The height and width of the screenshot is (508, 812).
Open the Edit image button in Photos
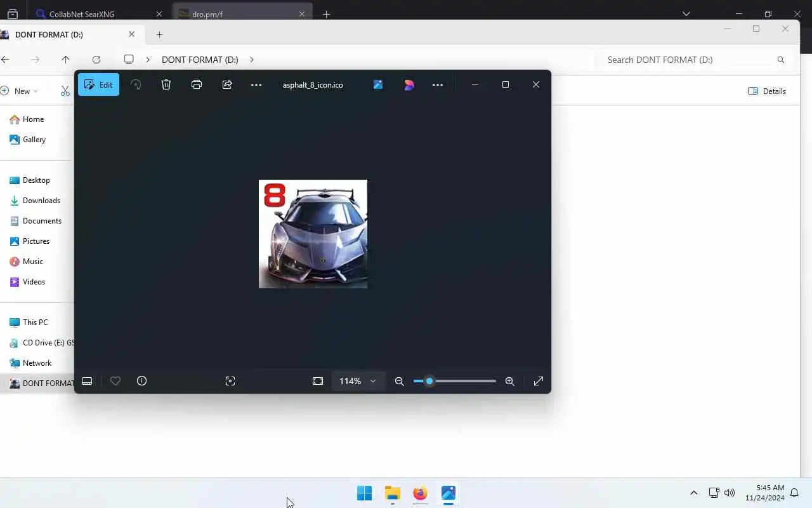98,84
